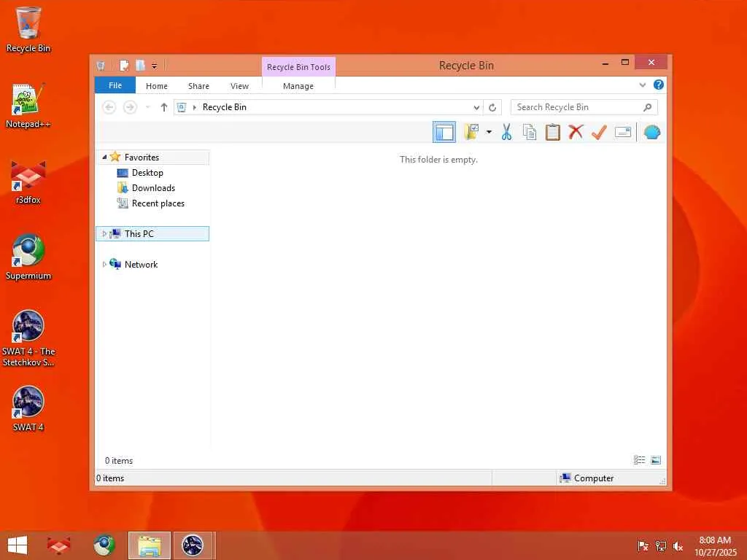Click the Paste clipboard toolbar icon
Screen dimensions: 747x560
coord(553,132)
